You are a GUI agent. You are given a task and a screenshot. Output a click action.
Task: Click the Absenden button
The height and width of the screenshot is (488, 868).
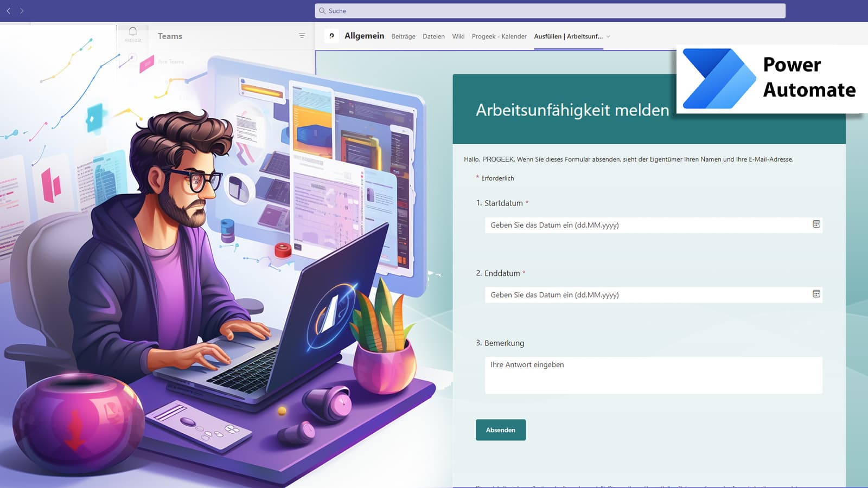[501, 430]
